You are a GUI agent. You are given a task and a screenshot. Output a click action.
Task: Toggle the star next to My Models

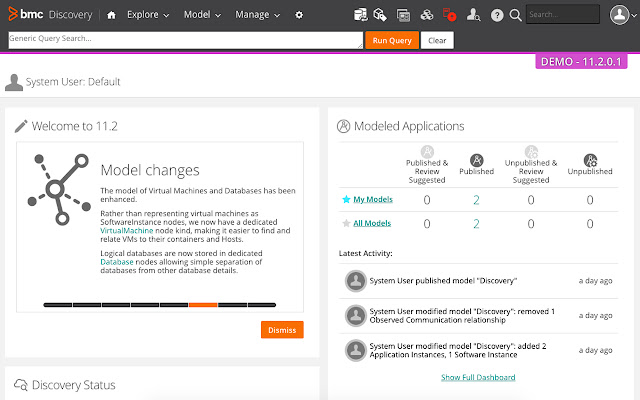(x=347, y=200)
